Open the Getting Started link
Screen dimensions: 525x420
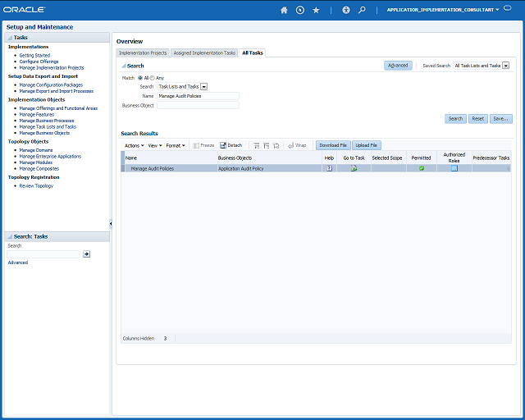34,56
